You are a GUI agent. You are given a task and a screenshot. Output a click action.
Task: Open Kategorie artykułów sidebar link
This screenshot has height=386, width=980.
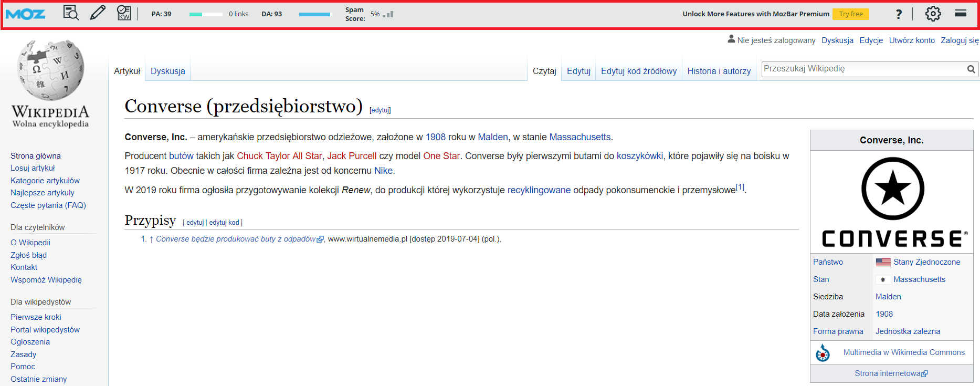pyautogui.click(x=45, y=181)
